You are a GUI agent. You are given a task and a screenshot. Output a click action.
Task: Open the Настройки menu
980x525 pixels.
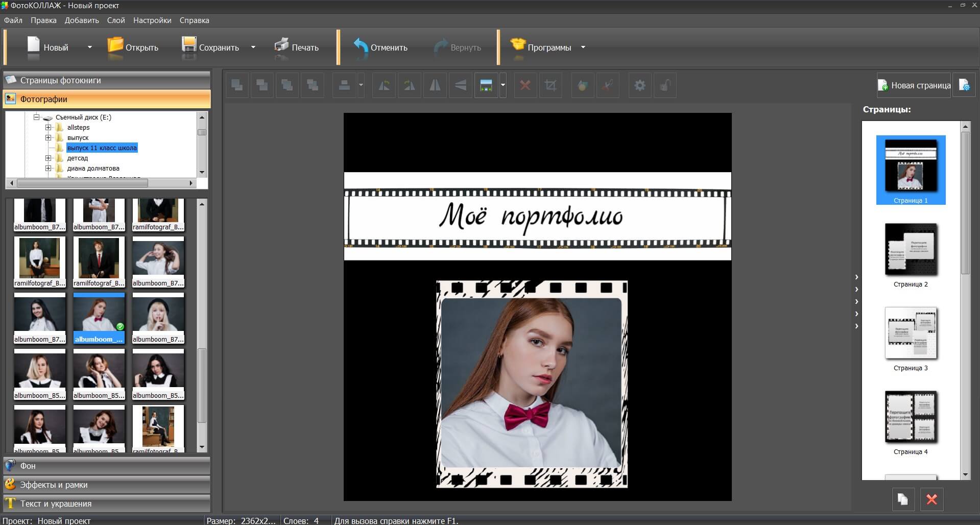pos(152,20)
